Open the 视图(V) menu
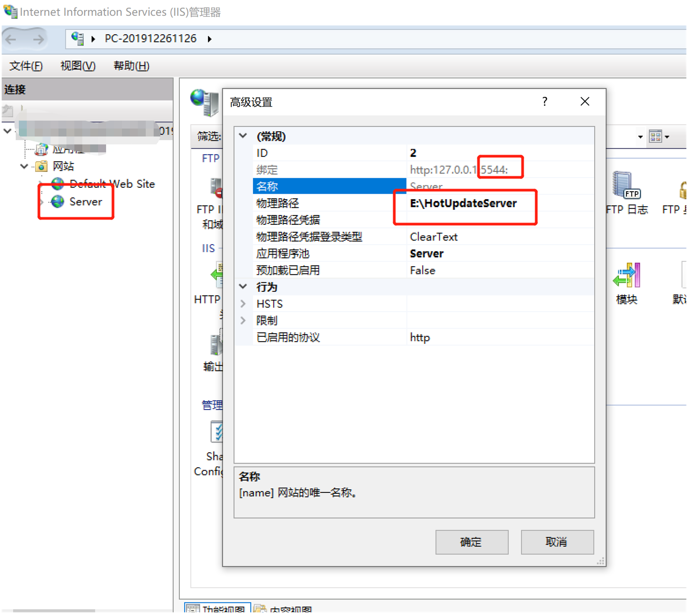The height and width of the screenshot is (616, 693). [x=78, y=66]
